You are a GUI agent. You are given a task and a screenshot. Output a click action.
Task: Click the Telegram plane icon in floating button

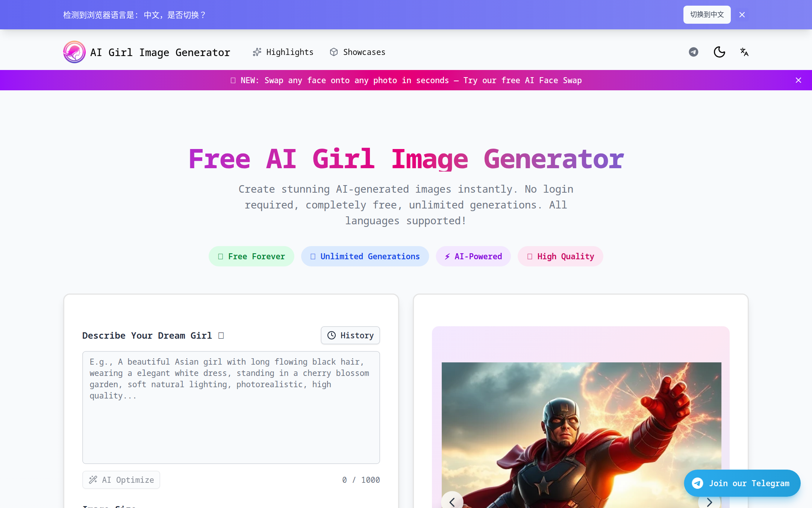click(698, 483)
